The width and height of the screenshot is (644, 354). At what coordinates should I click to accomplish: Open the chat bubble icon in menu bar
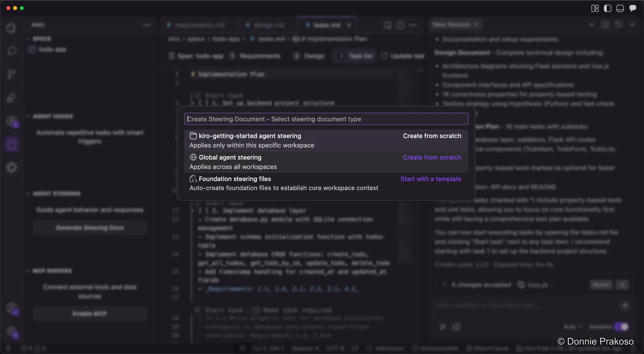[x=633, y=8]
